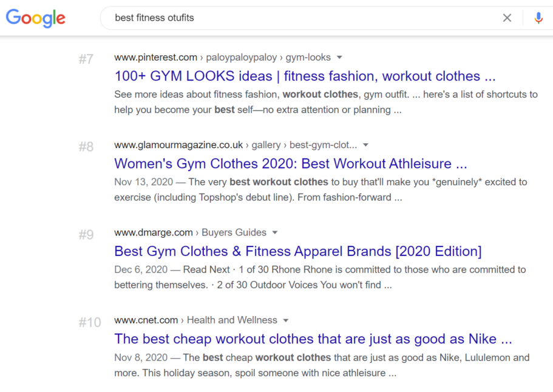Click the www.cnet.com breadcrumb URL
The width and height of the screenshot is (553, 392).
click(147, 320)
